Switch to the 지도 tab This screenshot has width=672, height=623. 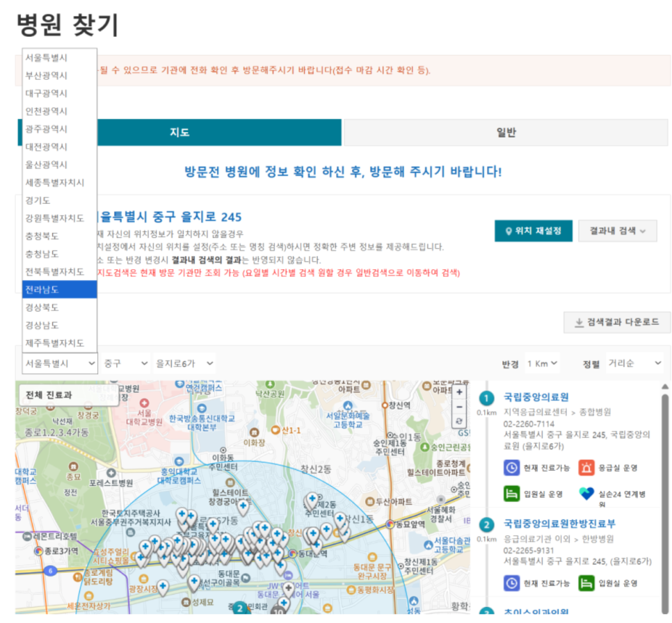pos(179,132)
